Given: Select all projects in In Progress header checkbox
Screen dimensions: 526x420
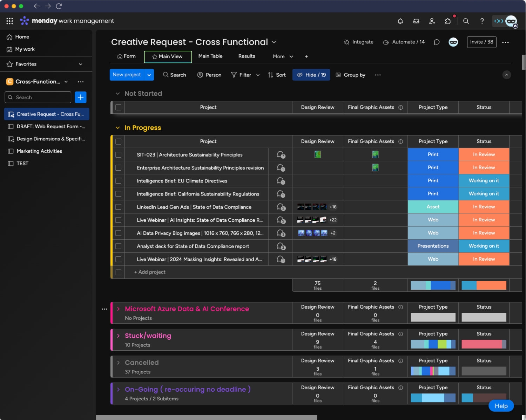Looking at the screenshot, I should coord(119,142).
